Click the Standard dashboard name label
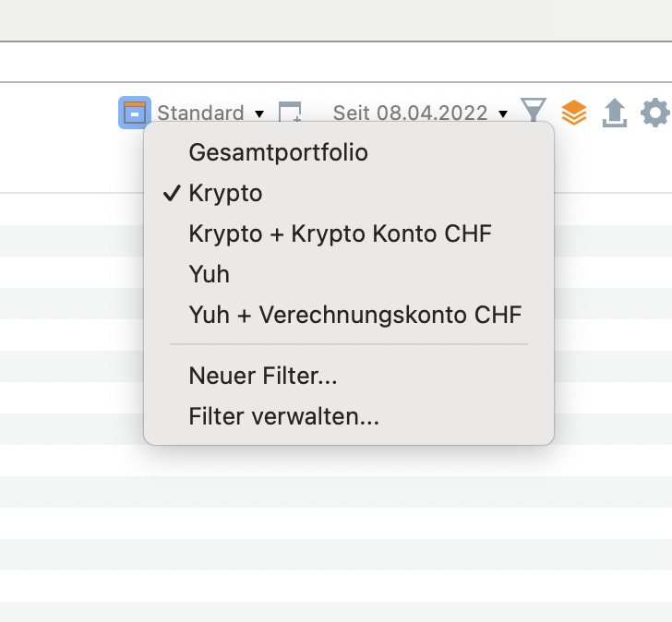Viewport: 672px width, 622px height. coord(200,113)
